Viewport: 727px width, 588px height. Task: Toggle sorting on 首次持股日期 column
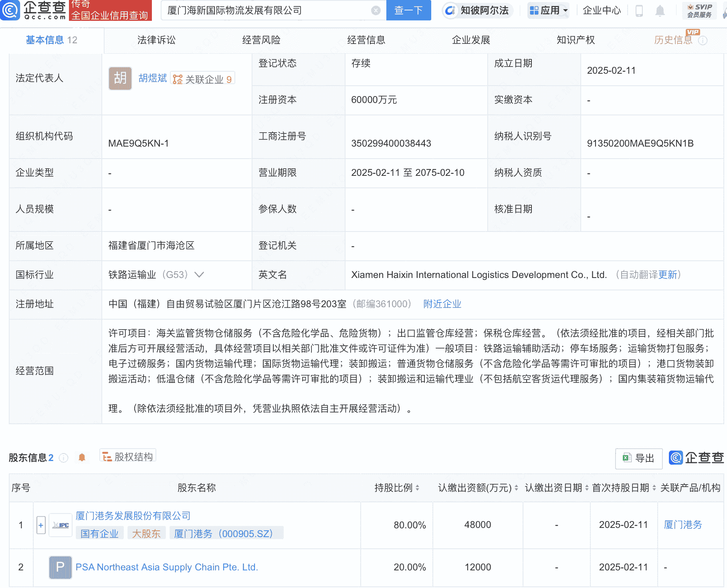tap(654, 488)
